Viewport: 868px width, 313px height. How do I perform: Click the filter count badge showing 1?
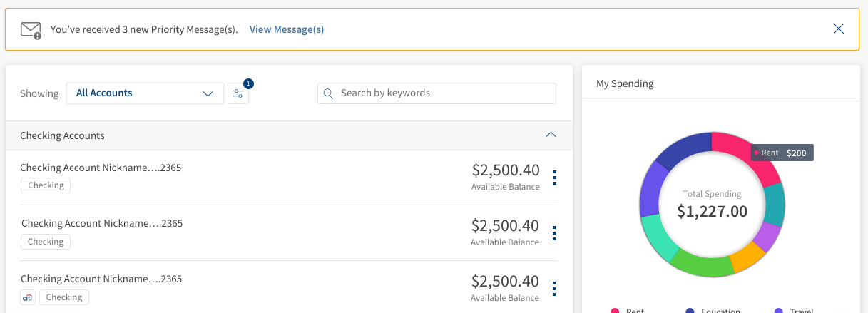248,83
